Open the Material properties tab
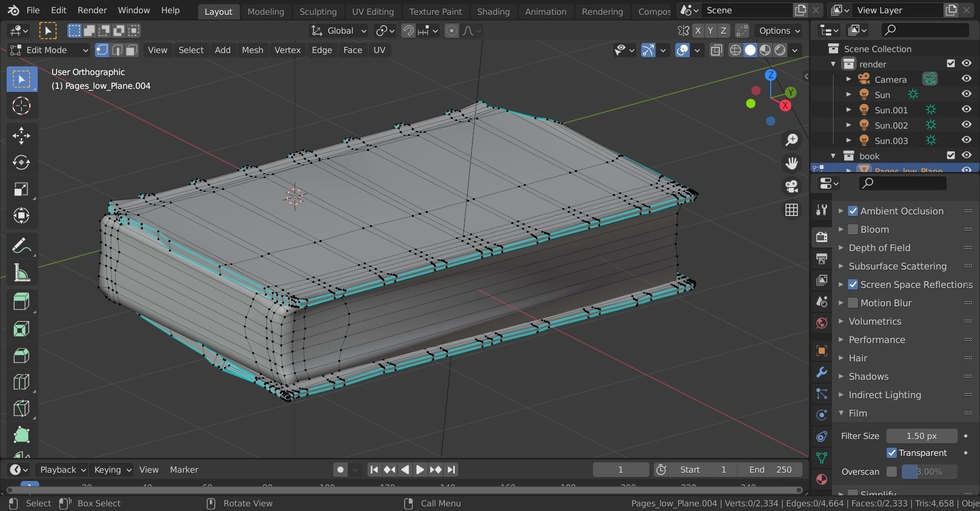The image size is (980, 511). click(x=821, y=479)
